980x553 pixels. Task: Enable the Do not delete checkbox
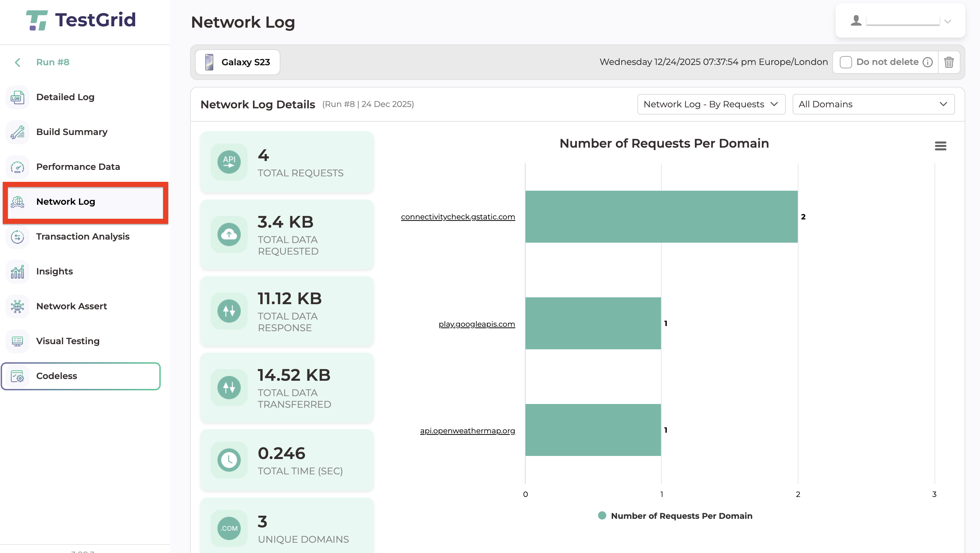tap(845, 62)
